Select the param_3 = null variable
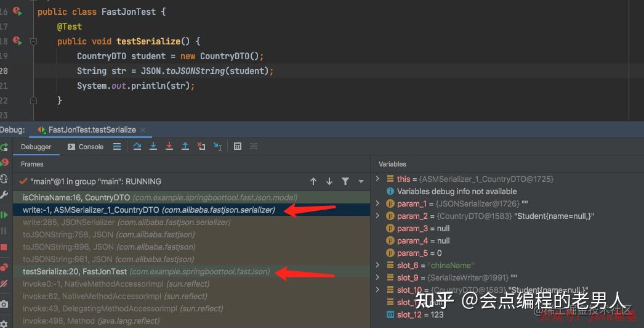 coord(417,228)
